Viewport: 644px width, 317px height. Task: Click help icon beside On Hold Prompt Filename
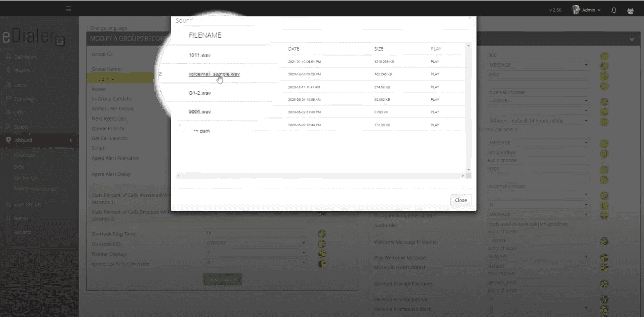pos(604,284)
